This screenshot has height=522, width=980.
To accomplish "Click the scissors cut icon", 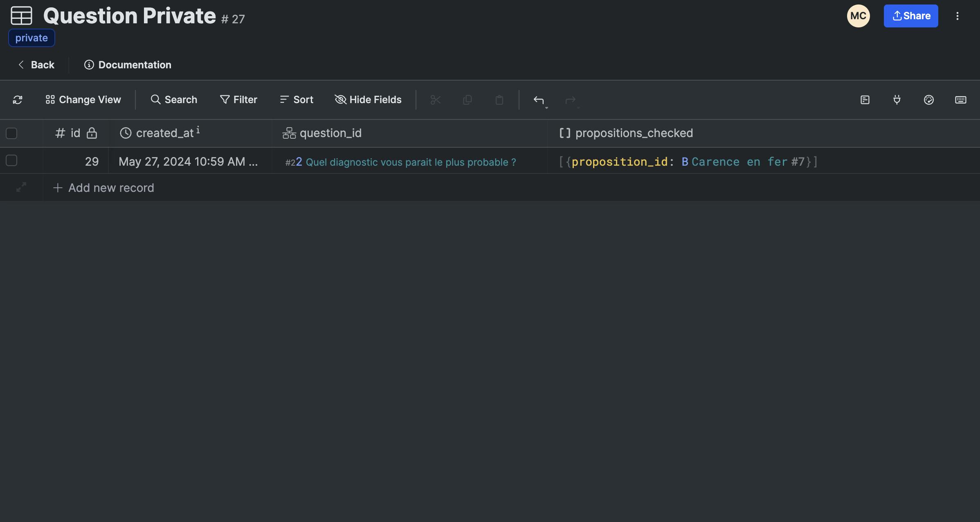I will (x=436, y=100).
